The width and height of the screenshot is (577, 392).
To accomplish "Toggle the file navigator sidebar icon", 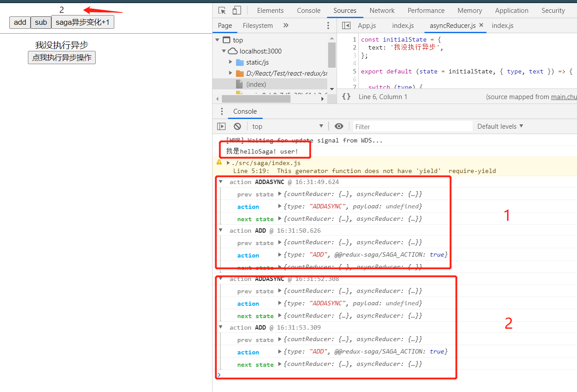I will [x=346, y=26].
